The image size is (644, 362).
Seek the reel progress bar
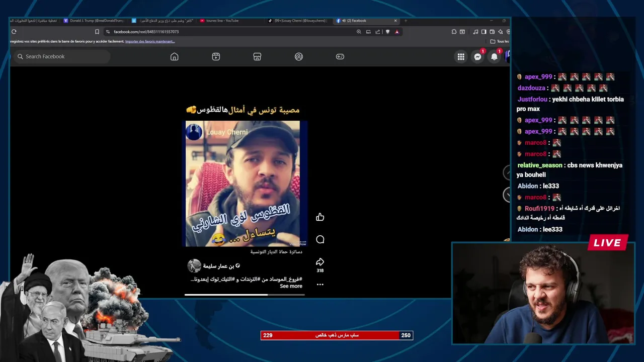coord(245,295)
